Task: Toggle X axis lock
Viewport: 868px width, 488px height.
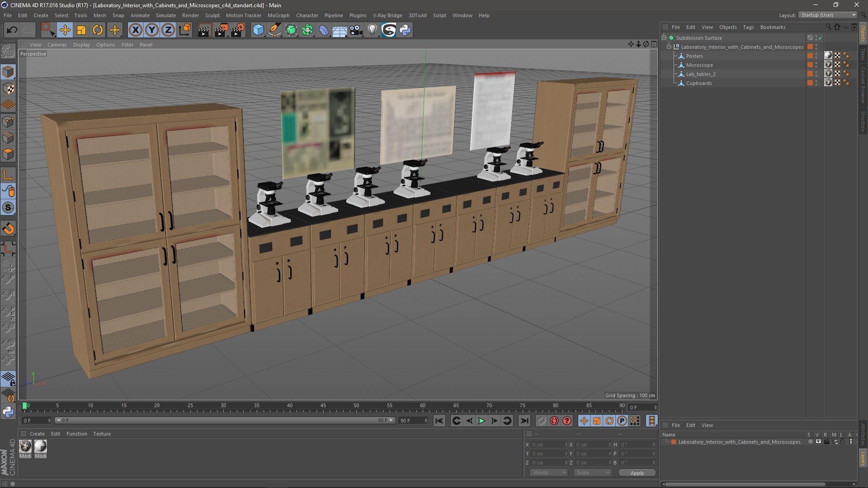Action: pos(136,30)
